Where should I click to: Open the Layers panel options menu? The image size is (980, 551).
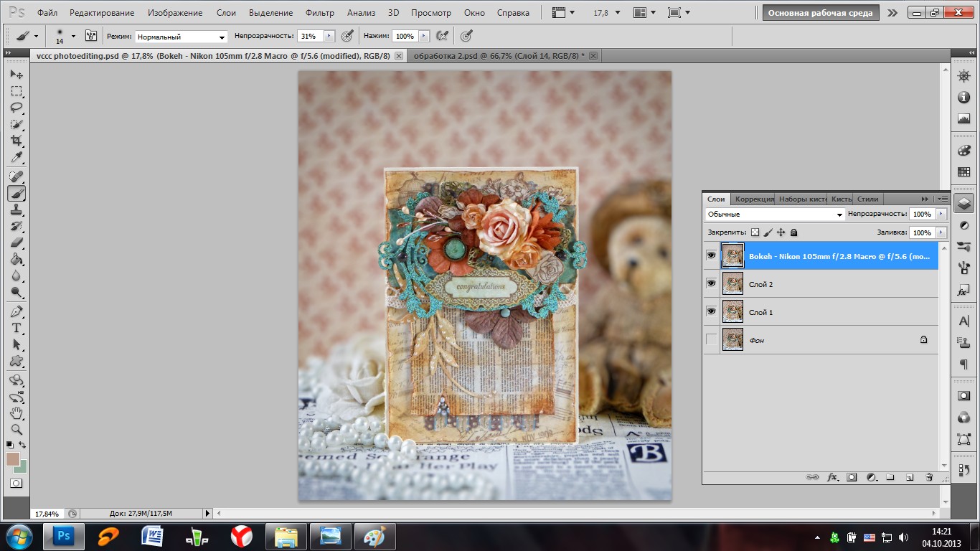[x=943, y=199]
